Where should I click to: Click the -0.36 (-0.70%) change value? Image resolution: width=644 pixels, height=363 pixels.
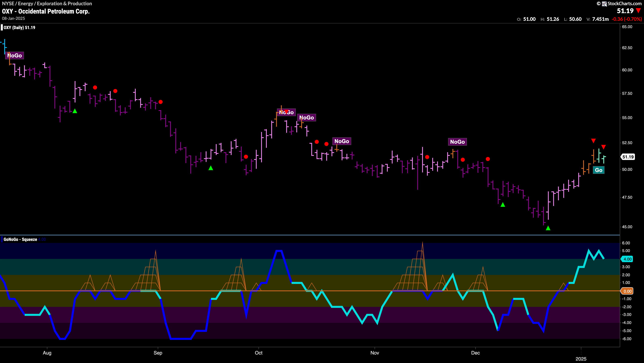(626, 19)
